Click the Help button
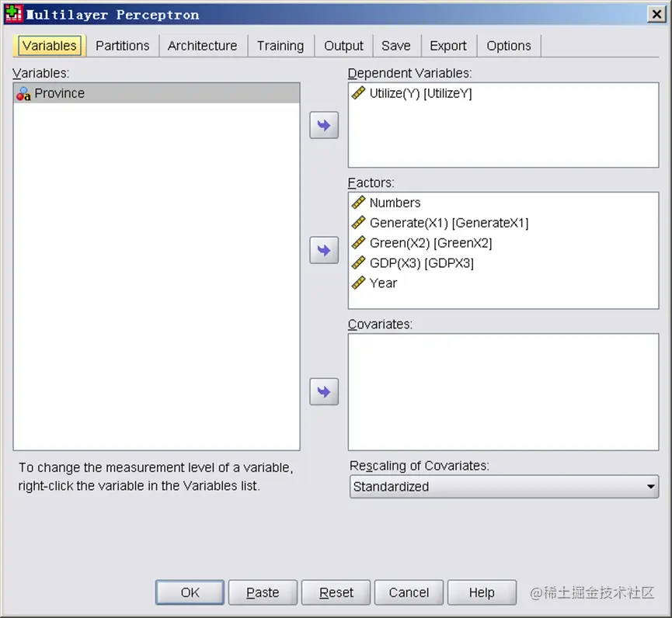This screenshot has height=618, width=672. (x=482, y=592)
